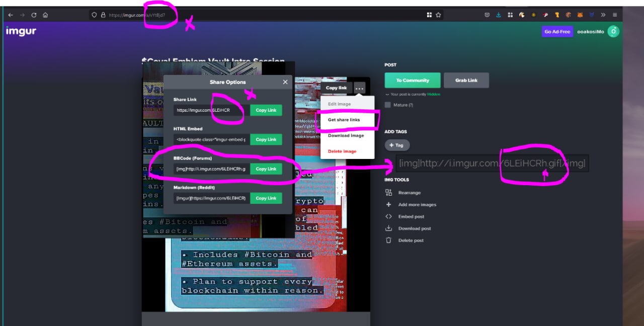Image resolution: width=644 pixels, height=326 pixels.
Task: Open the MetaMask fox extension
Action: 580,15
